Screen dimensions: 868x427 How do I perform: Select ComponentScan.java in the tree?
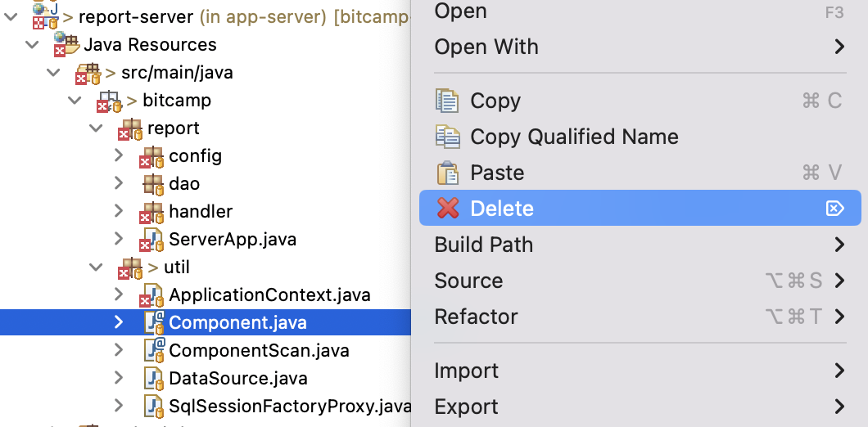click(259, 351)
